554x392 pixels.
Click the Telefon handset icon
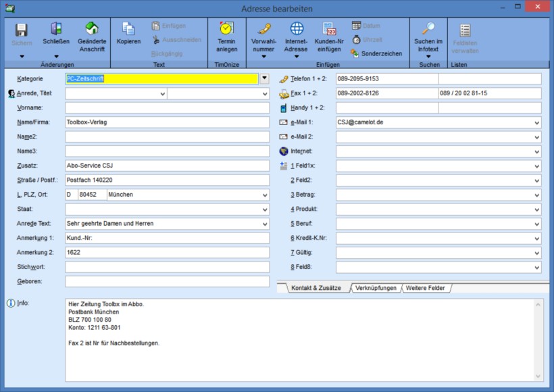pyautogui.click(x=283, y=79)
